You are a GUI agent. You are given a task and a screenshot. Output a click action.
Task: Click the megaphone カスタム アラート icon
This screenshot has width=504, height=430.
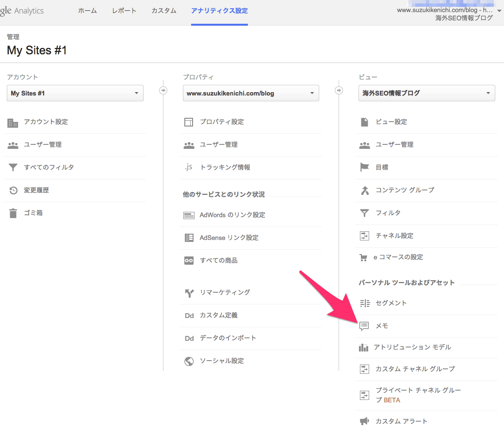tap(364, 421)
